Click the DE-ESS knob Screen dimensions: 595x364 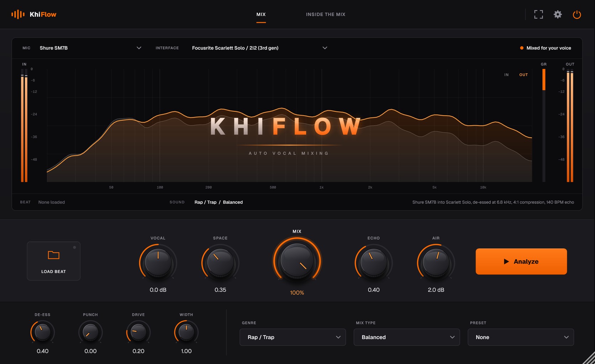[42, 332]
